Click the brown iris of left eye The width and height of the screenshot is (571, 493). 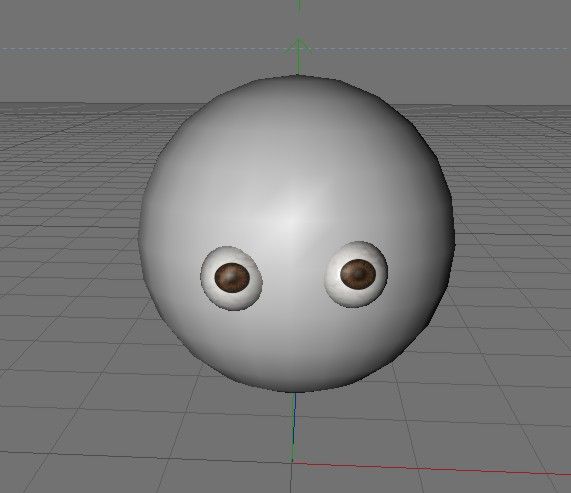[x=232, y=278]
